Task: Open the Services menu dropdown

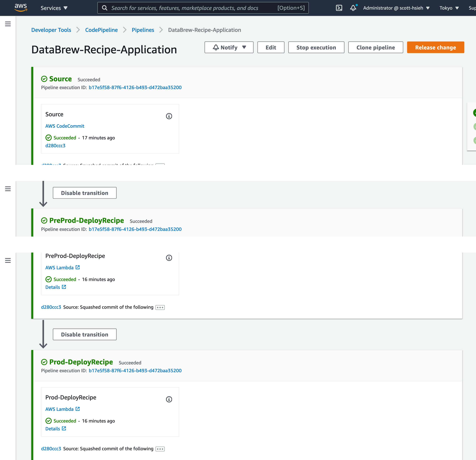Action: tap(54, 8)
